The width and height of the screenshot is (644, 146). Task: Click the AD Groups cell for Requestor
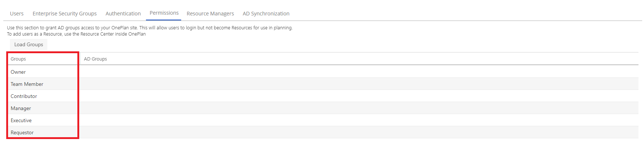[x=359, y=132]
